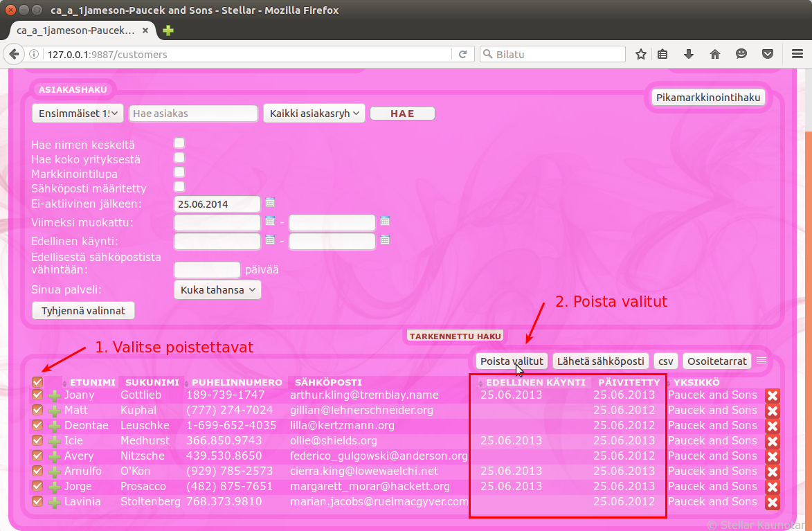This screenshot has width=812, height=531.
Task: Click the Firefox bookmark star icon
Action: click(641, 54)
